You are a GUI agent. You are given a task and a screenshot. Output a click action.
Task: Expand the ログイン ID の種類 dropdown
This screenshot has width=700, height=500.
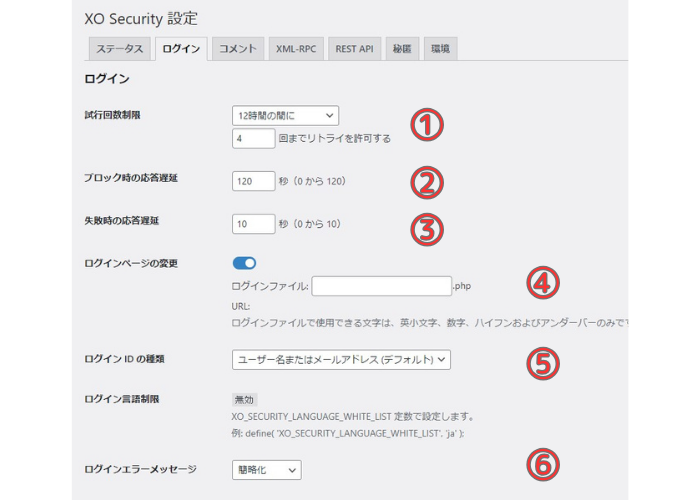(x=341, y=359)
